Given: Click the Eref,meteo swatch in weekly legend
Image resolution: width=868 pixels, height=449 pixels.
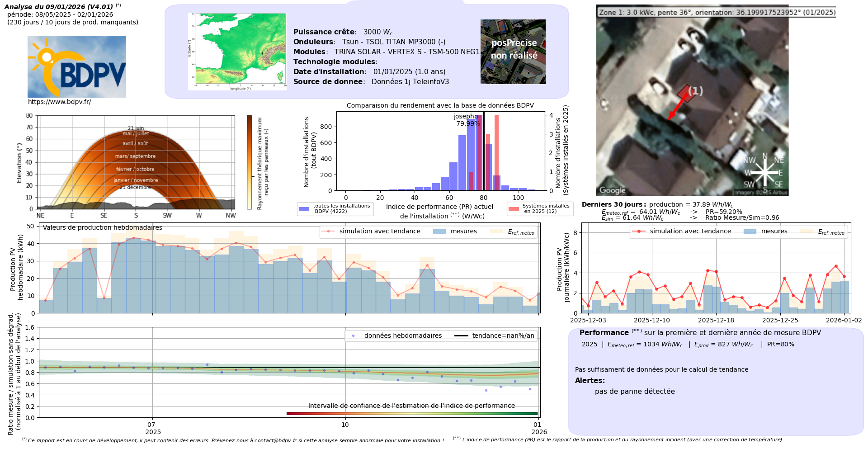Looking at the screenshot, I should point(496,232).
